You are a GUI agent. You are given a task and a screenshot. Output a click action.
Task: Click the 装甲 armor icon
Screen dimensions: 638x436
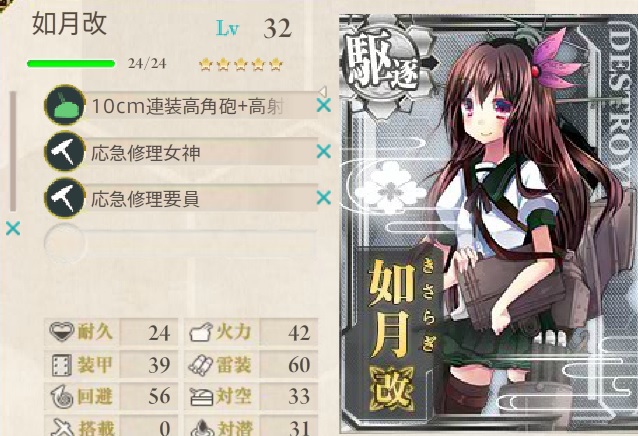point(62,364)
